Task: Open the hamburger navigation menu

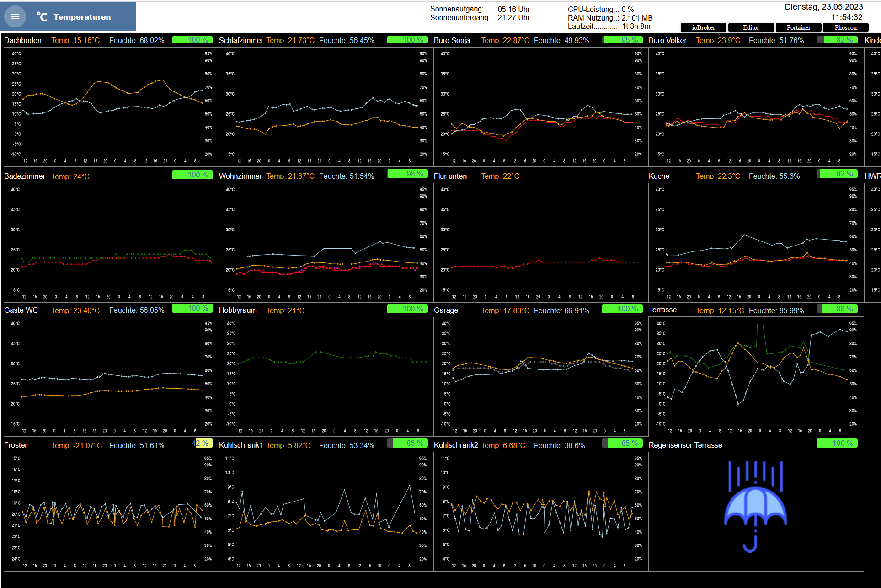Action: point(15,17)
